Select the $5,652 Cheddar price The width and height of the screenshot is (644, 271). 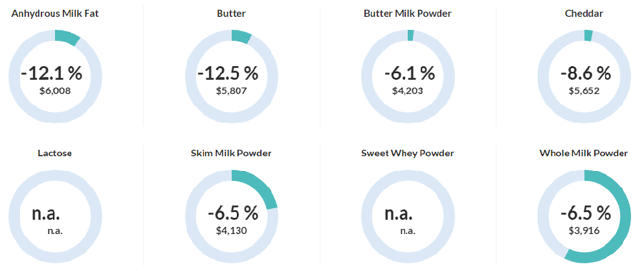click(584, 91)
